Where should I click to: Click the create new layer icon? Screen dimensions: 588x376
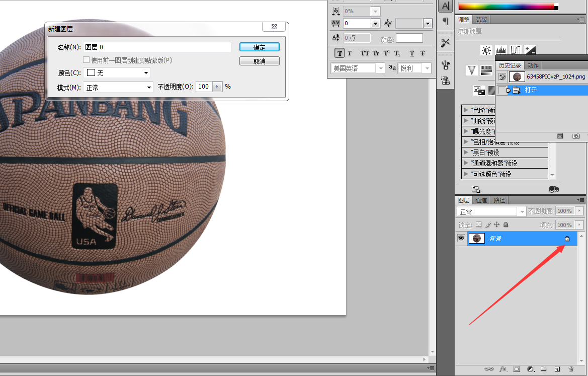557,369
